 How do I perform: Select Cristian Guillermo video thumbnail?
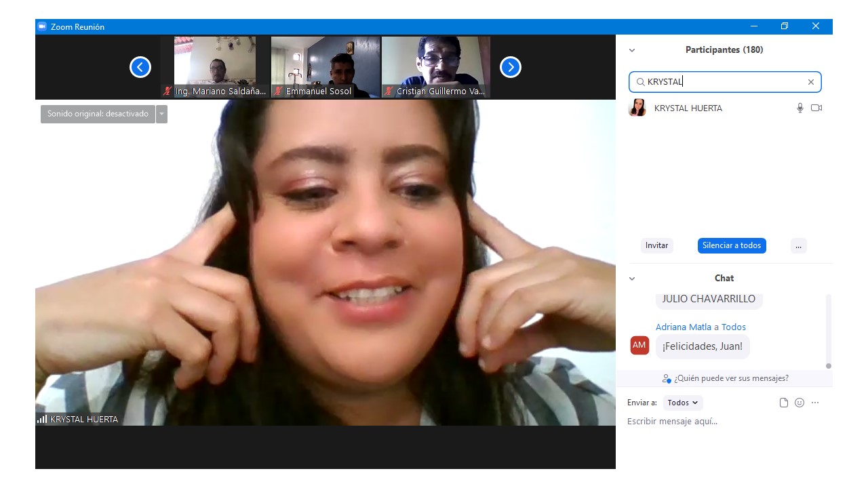[436, 67]
